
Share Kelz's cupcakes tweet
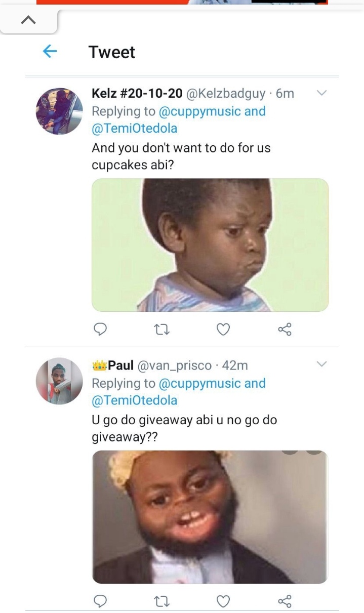pyautogui.click(x=285, y=330)
